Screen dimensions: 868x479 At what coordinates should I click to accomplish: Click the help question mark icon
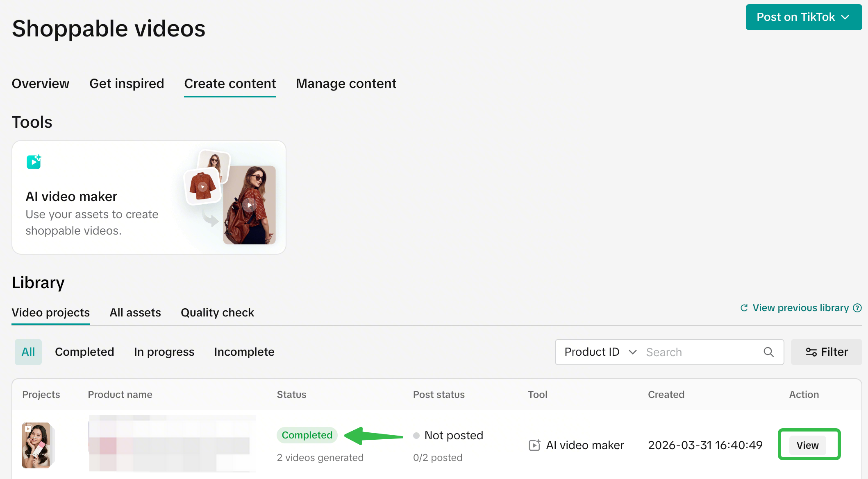(857, 308)
